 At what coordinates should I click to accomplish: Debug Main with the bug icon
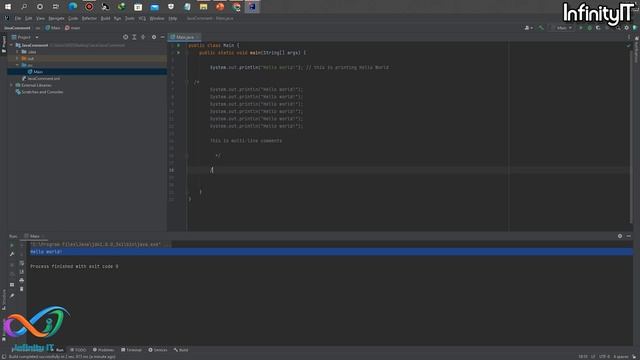tap(589, 28)
